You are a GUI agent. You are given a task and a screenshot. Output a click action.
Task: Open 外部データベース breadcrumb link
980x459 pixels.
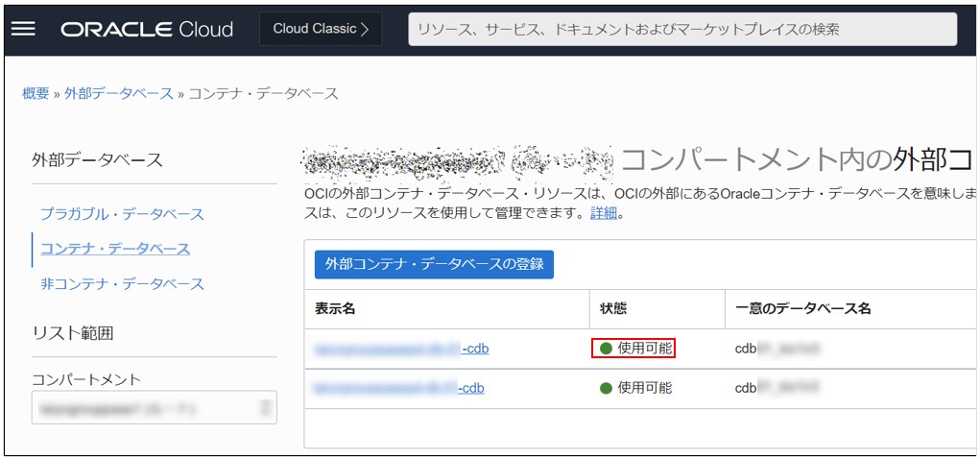pyautogui.click(x=119, y=93)
